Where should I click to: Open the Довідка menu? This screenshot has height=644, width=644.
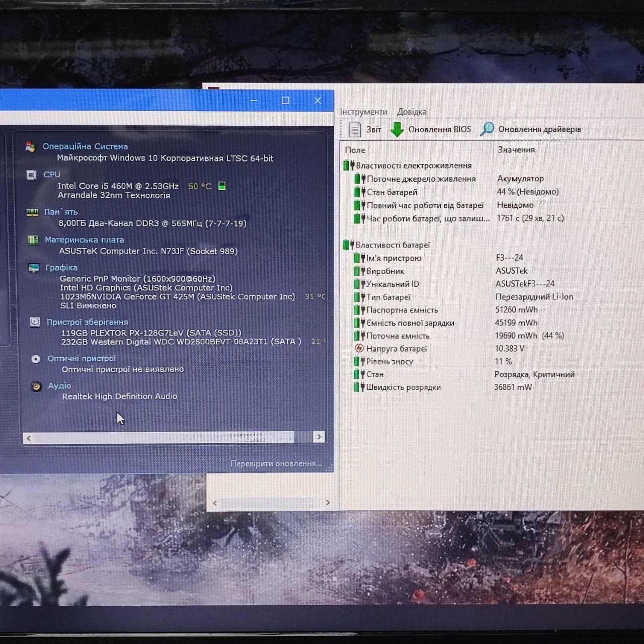pos(412,112)
